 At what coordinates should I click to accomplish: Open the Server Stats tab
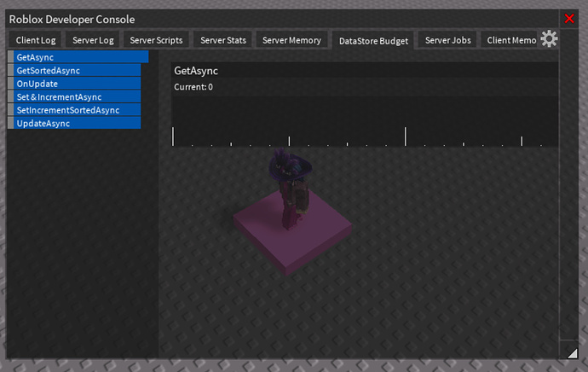pos(223,40)
